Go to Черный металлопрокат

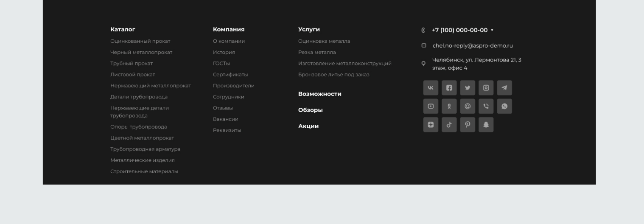(x=141, y=53)
